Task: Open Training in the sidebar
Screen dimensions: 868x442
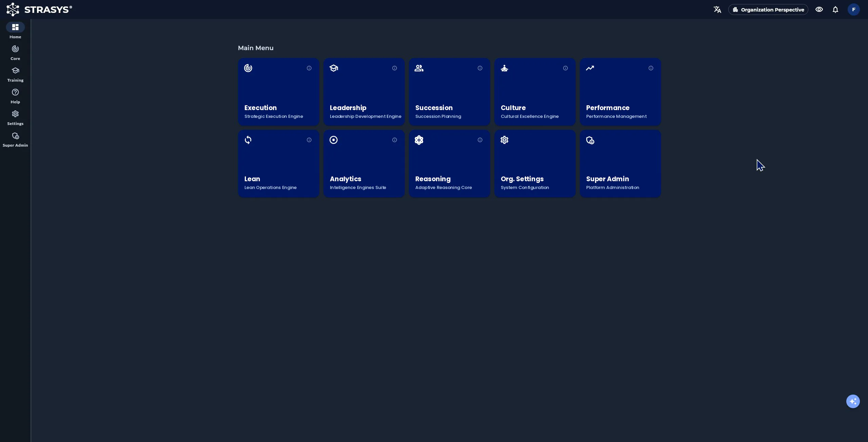Action: pyautogui.click(x=15, y=75)
